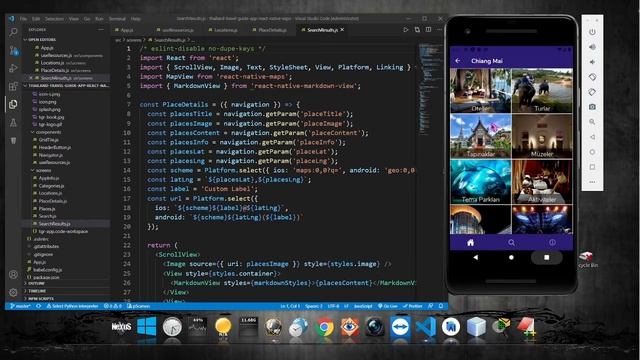Tap Search icon in app bottom bar
This screenshot has width=640, height=360.
pos(511,242)
